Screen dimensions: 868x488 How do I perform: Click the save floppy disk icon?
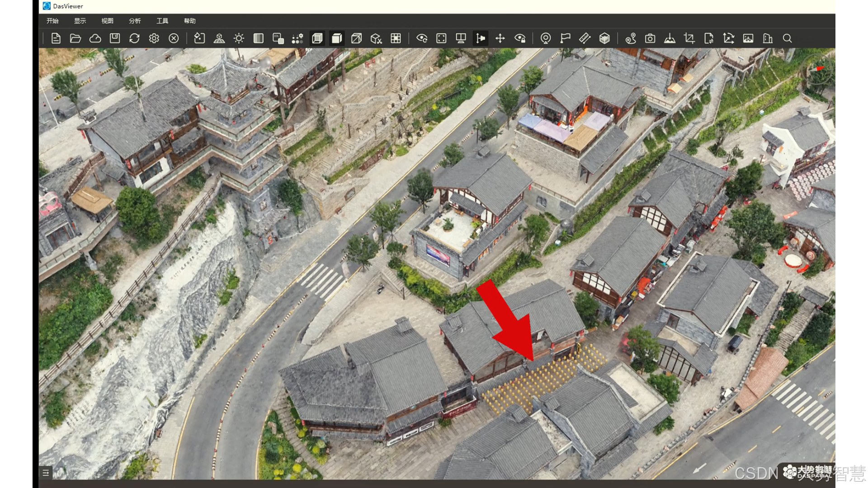click(115, 38)
